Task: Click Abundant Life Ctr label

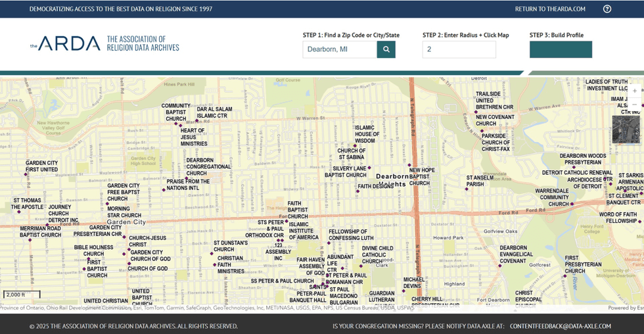Action: [340, 264]
